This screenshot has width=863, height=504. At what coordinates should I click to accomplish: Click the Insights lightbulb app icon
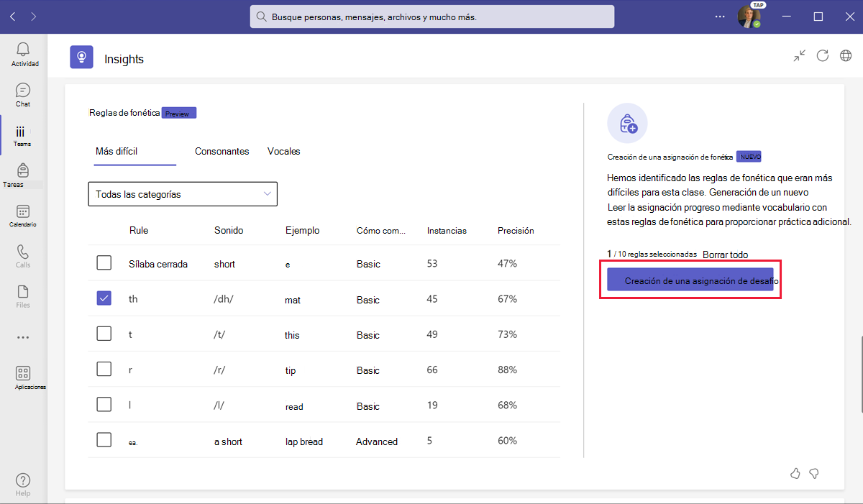(x=81, y=57)
